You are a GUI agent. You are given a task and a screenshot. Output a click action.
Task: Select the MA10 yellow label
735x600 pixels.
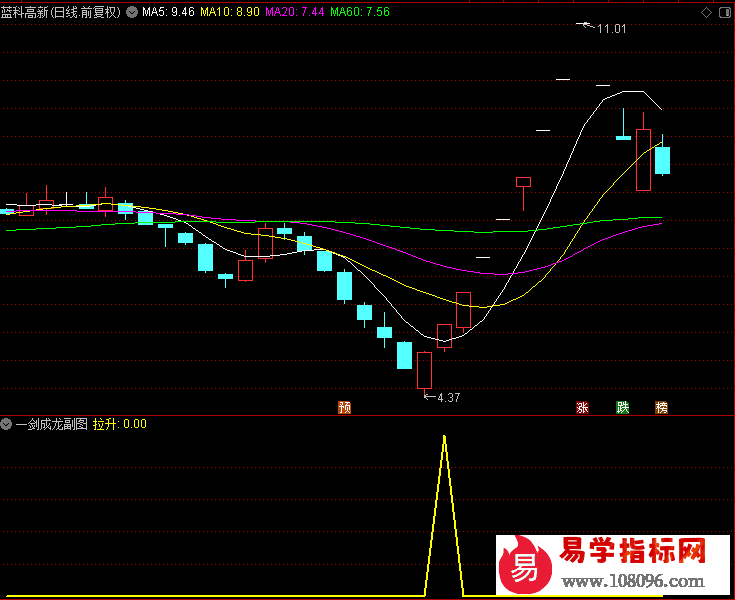click(x=230, y=12)
